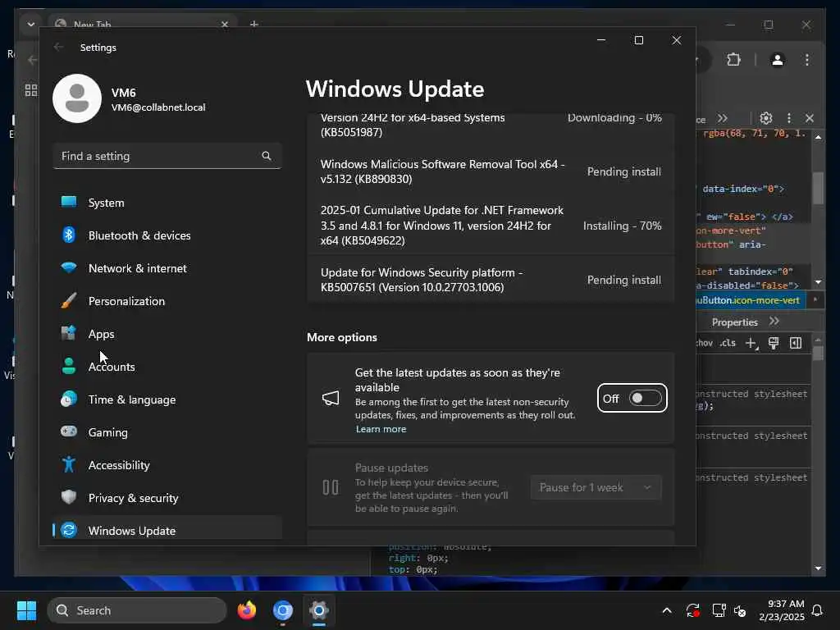Show hidden tray icons chevron
The height and width of the screenshot is (630, 840).
666,610
